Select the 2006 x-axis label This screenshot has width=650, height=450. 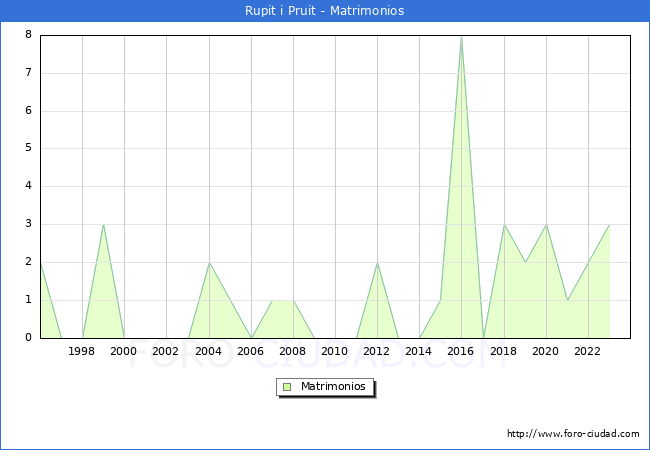[x=250, y=351]
